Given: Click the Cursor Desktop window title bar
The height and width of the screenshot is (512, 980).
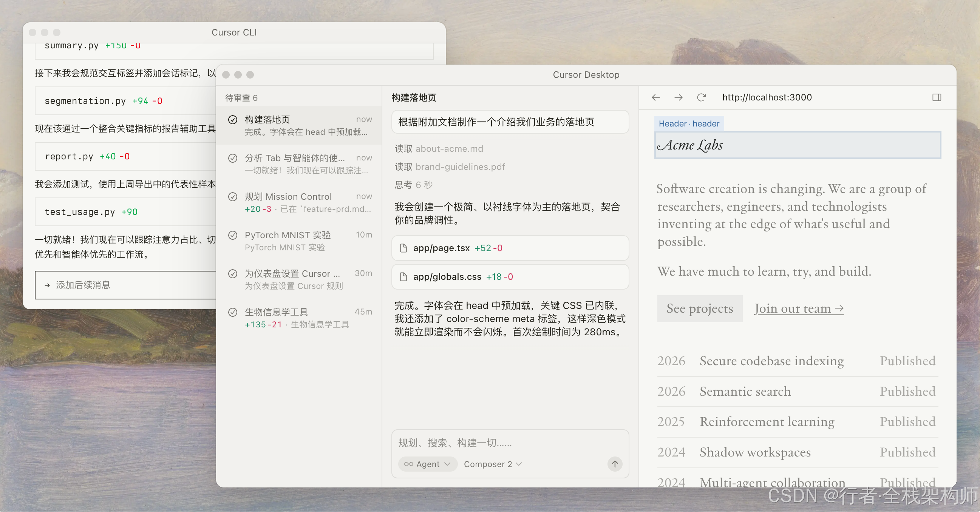Looking at the screenshot, I should (x=586, y=75).
